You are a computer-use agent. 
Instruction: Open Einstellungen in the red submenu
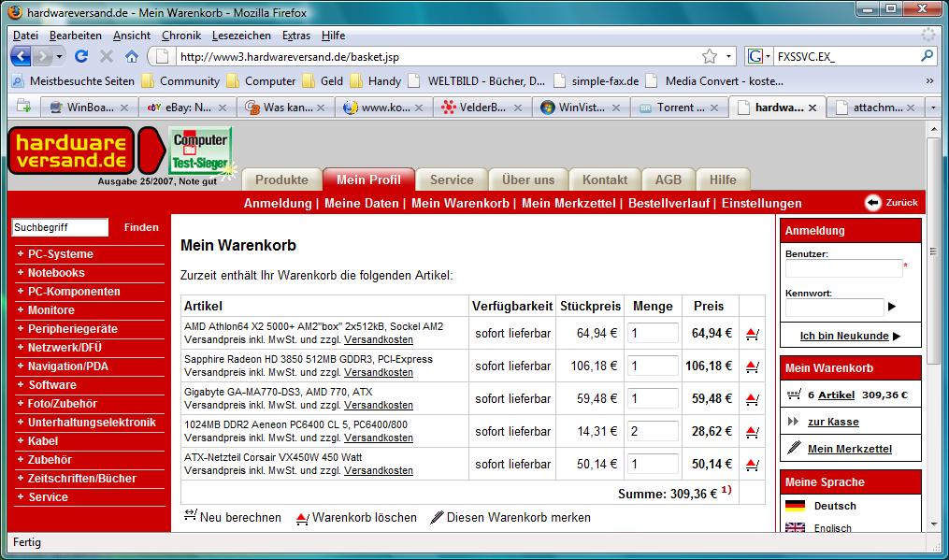761,204
